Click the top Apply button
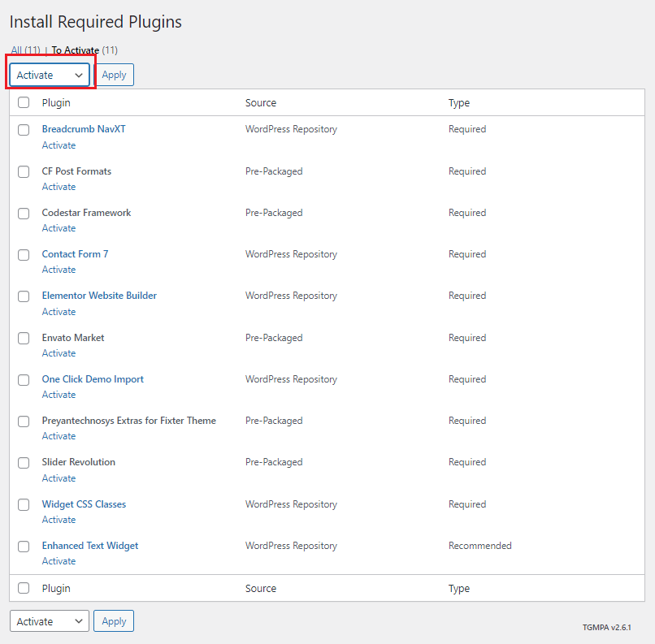This screenshot has height=644, width=655. point(114,75)
